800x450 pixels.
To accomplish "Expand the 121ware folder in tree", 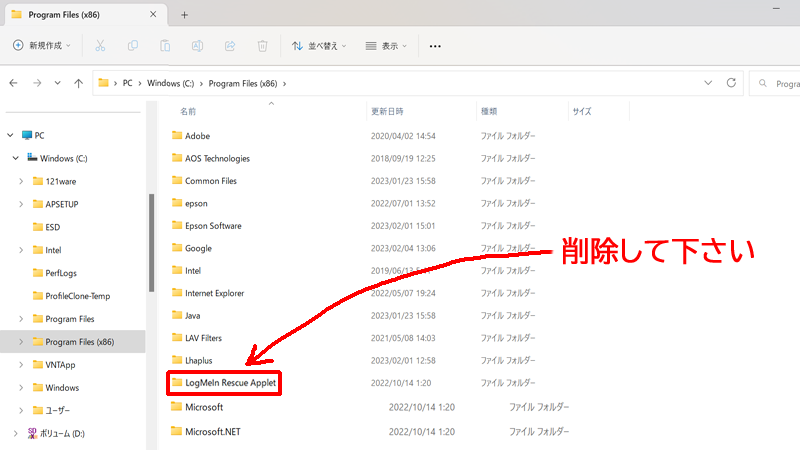I will 23,181.
